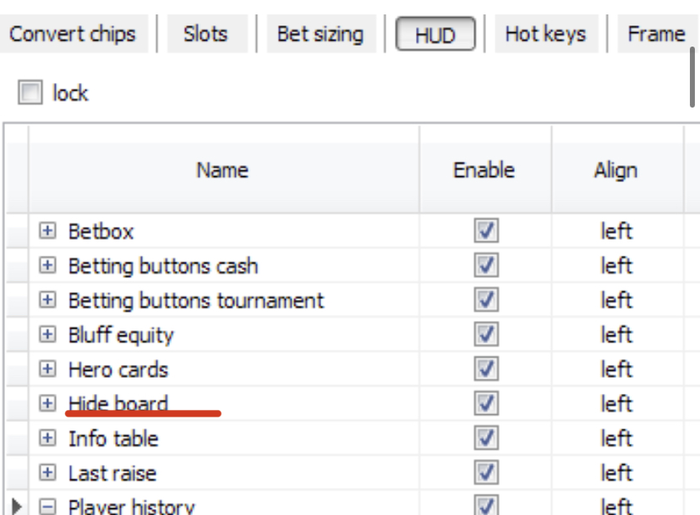Expand the Betting buttons cash row
Viewport: 700px width, 515px height.
point(47,265)
